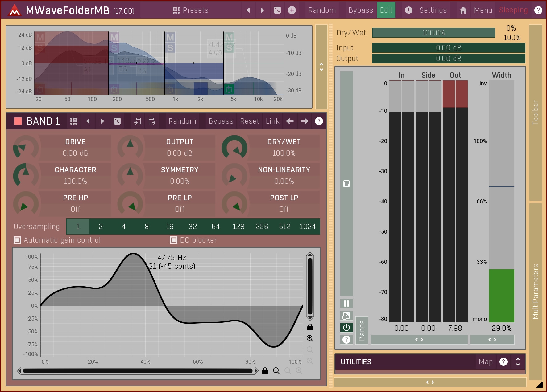The image size is (547, 392).
Task: Pause the level meter display
Action: click(x=346, y=304)
